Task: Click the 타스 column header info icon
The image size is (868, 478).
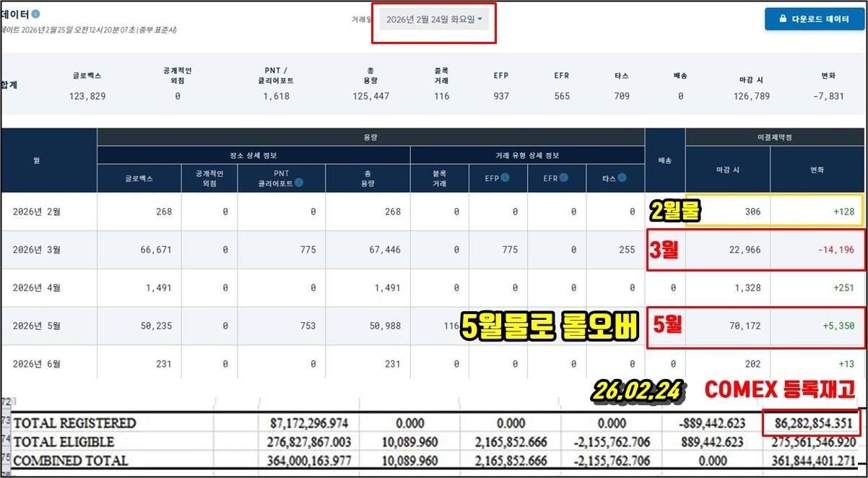Action: pos(621,177)
